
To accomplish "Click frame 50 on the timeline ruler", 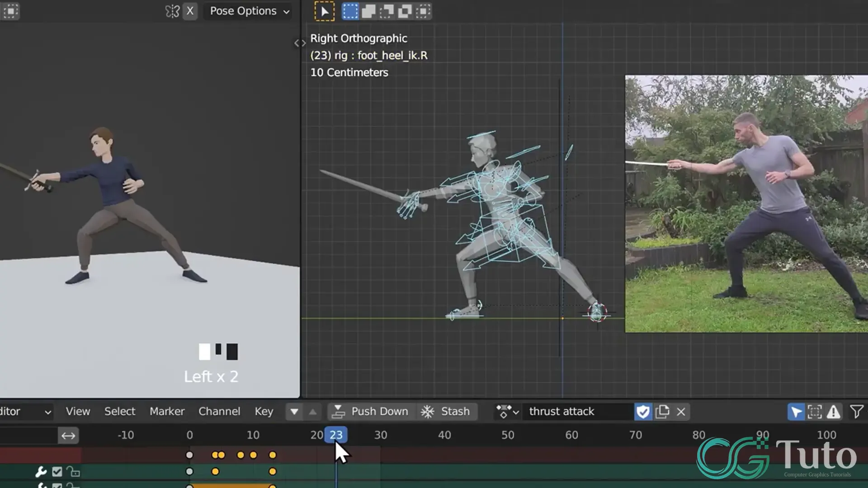I will coord(508,435).
